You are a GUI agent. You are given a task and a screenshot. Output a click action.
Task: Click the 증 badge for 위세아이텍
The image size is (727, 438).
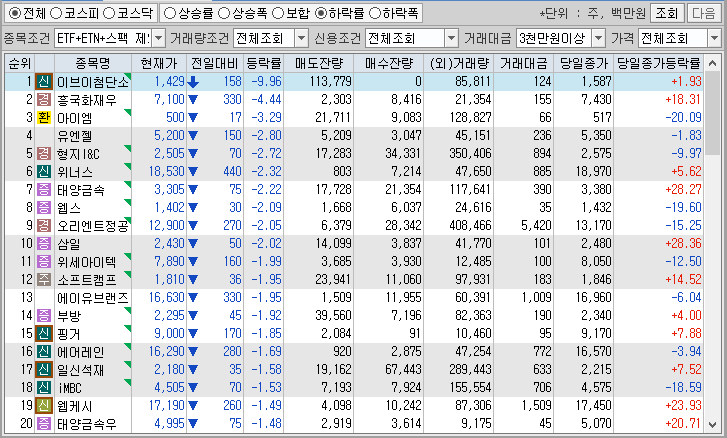click(44, 261)
